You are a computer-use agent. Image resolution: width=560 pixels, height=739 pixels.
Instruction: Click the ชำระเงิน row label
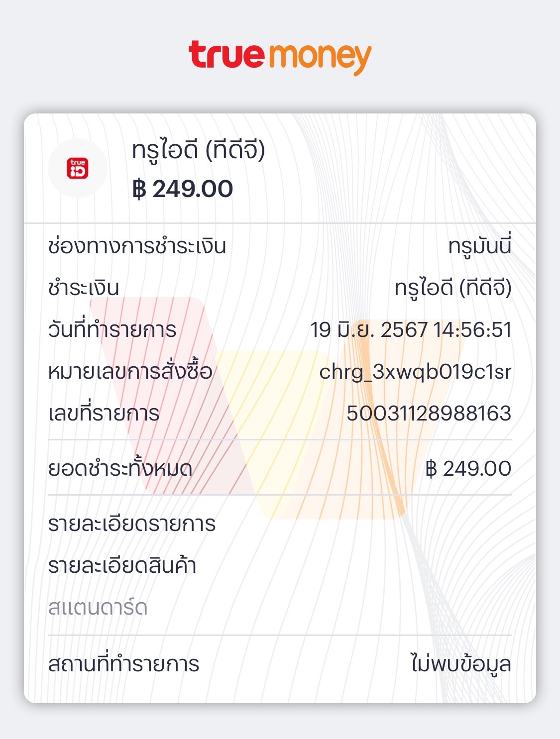(84, 288)
